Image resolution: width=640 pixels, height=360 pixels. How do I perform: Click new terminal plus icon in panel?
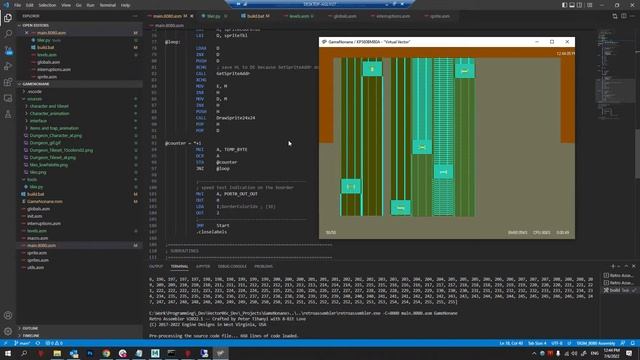tap(613, 266)
